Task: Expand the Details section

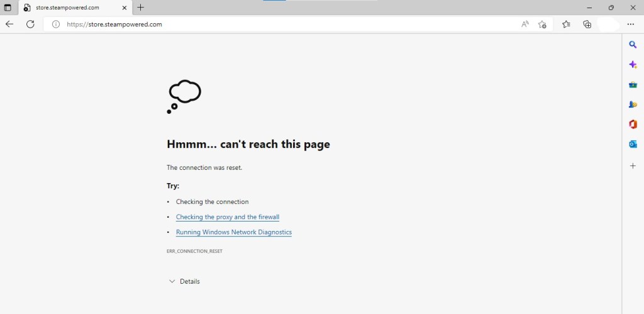Action: coord(184,281)
